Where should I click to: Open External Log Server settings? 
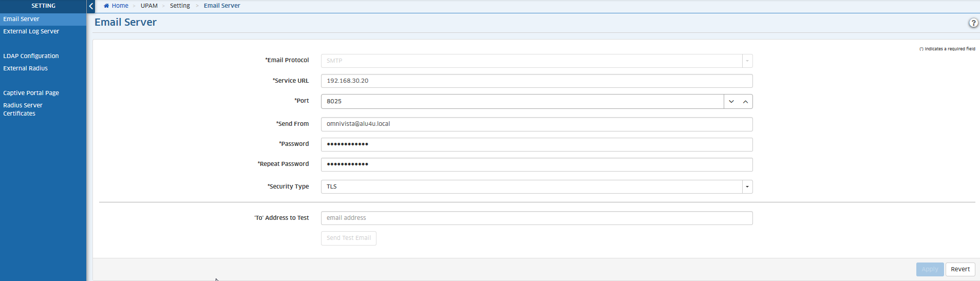pos(31,31)
